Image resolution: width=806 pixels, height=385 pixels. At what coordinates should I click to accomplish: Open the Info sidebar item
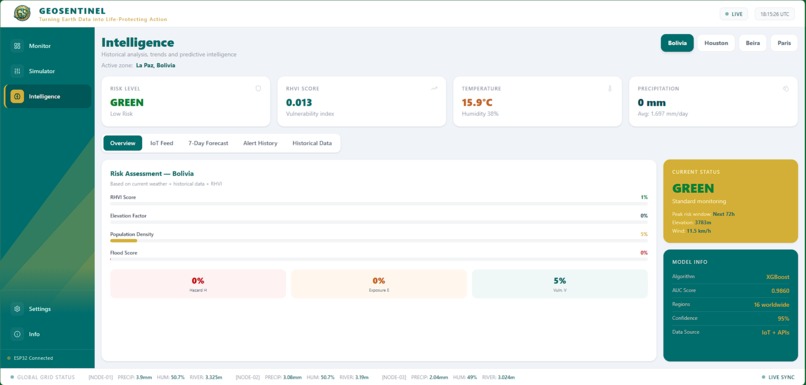tap(47, 334)
